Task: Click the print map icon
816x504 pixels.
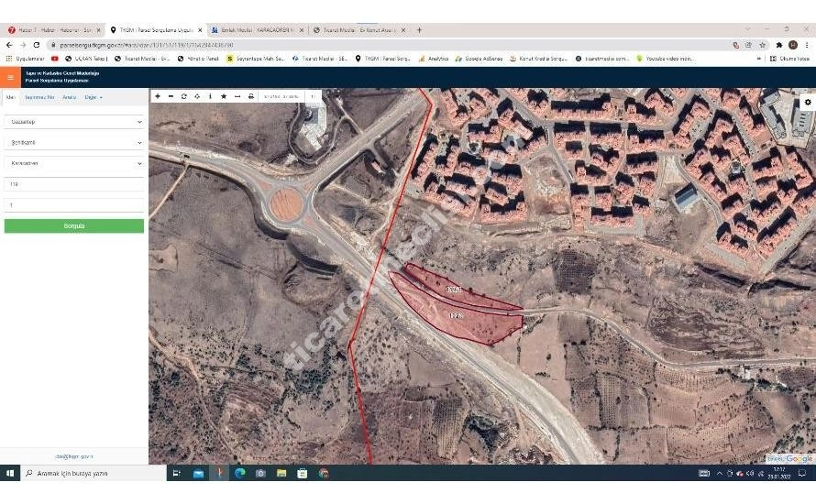Action: tap(251, 96)
